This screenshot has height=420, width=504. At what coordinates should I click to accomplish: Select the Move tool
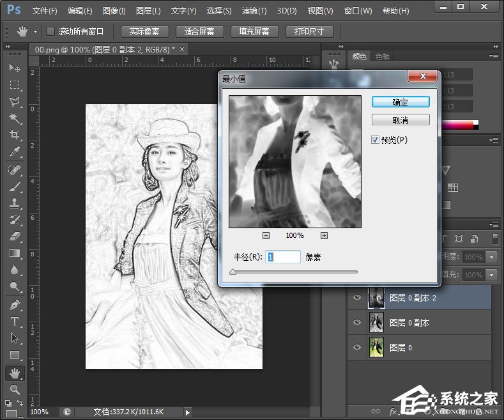[x=14, y=68]
